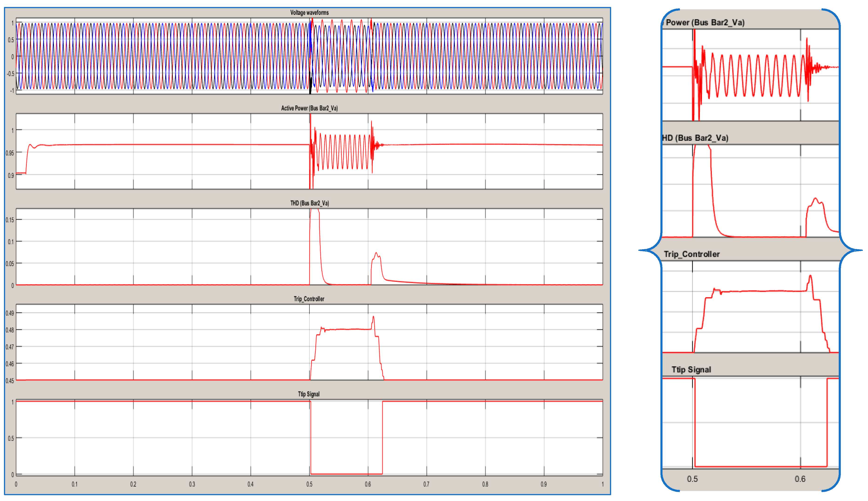Click the 0.15 label on THD y-axis
868x501 pixels.
[10, 220]
